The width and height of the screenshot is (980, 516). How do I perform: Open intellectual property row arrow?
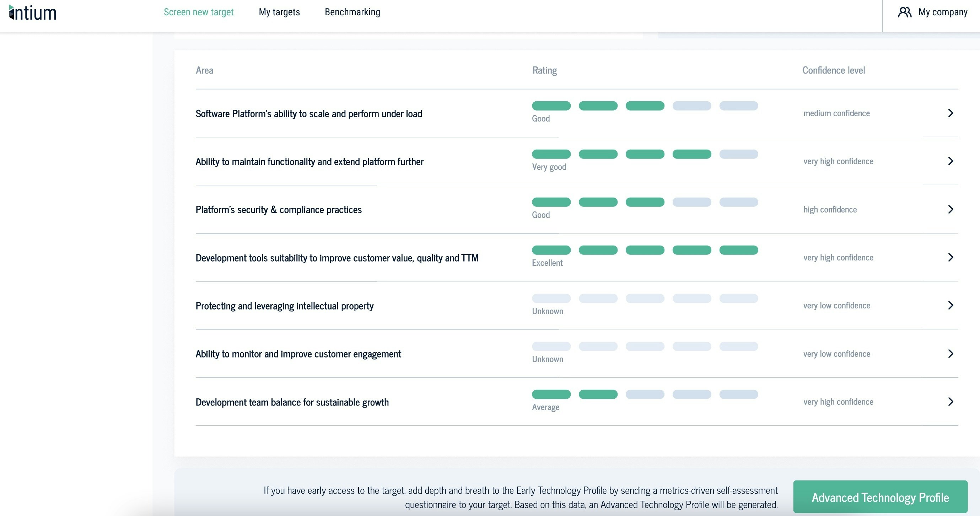pyautogui.click(x=950, y=305)
